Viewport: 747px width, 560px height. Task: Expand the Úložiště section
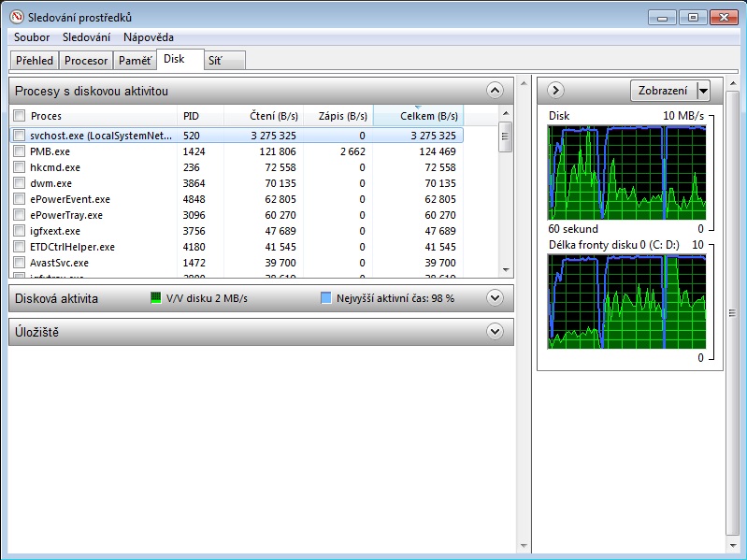tap(495, 332)
